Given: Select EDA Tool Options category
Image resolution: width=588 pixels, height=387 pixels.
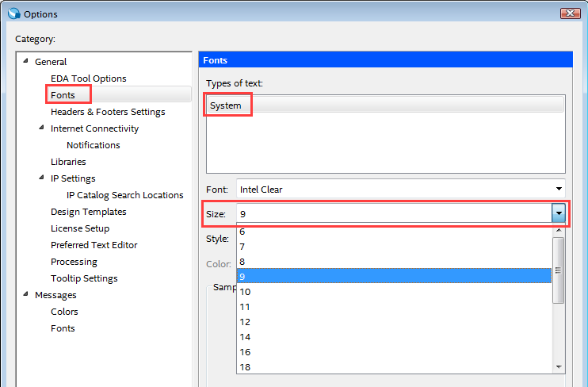Looking at the screenshot, I should click(x=88, y=79).
